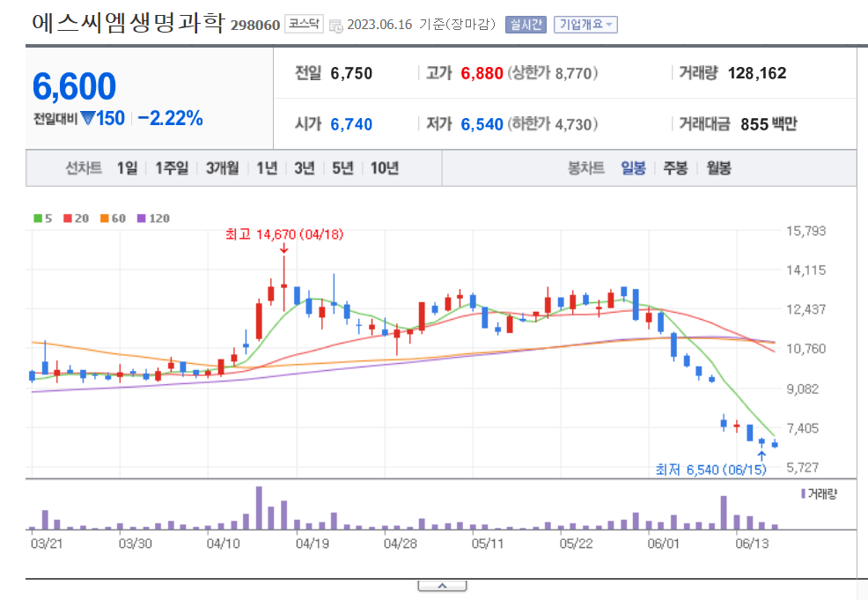
Task: Click the 7,405 price axis label
Action: 803,428
